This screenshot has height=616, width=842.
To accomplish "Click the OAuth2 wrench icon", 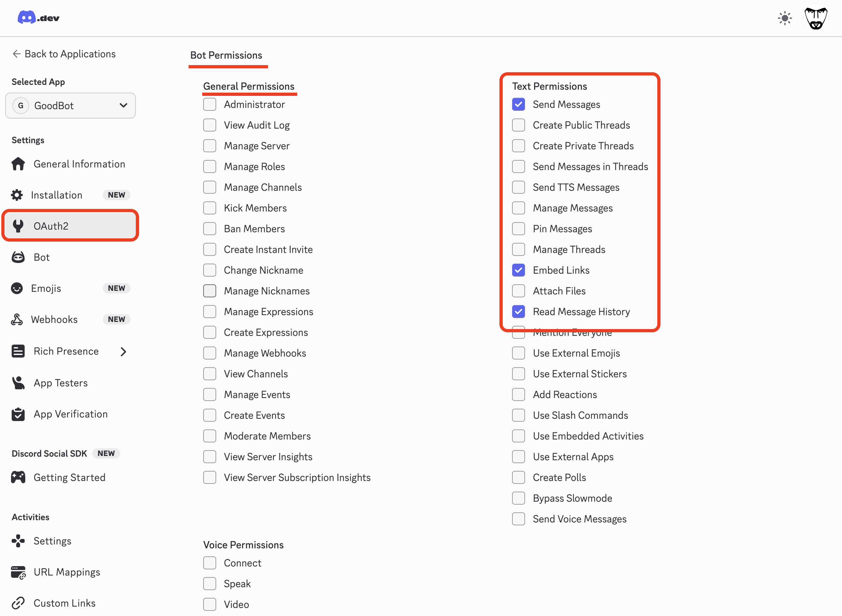I will point(17,226).
